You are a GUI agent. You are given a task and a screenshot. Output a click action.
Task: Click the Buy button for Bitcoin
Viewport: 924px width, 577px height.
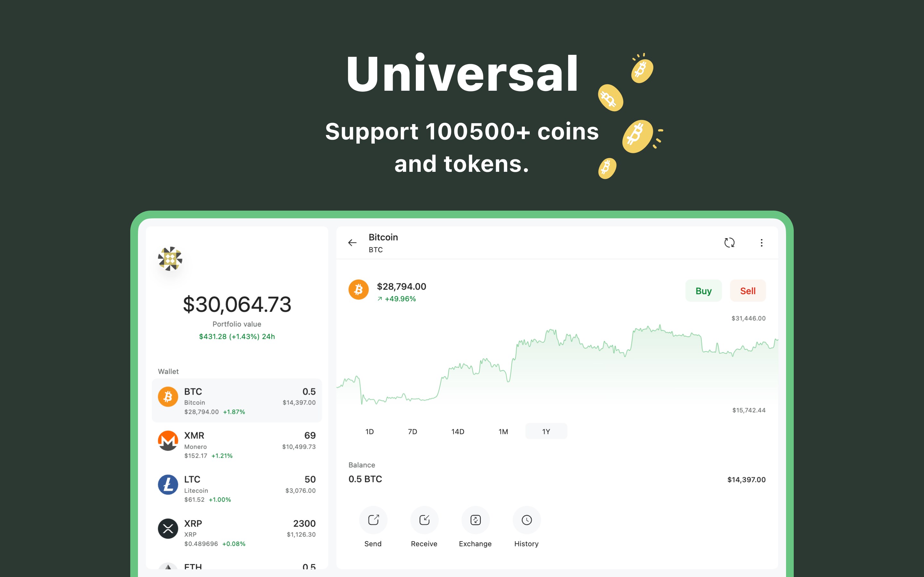tap(703, 291)
